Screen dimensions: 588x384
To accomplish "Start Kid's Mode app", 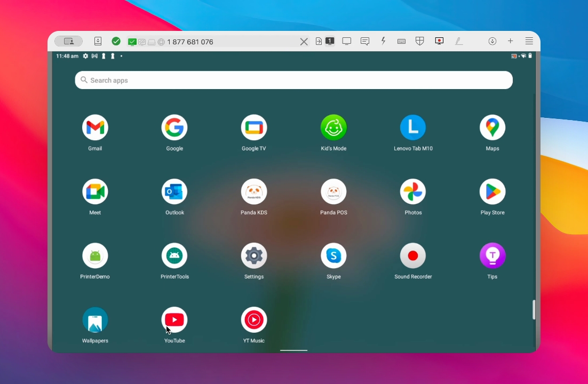I will click(333, 127).
